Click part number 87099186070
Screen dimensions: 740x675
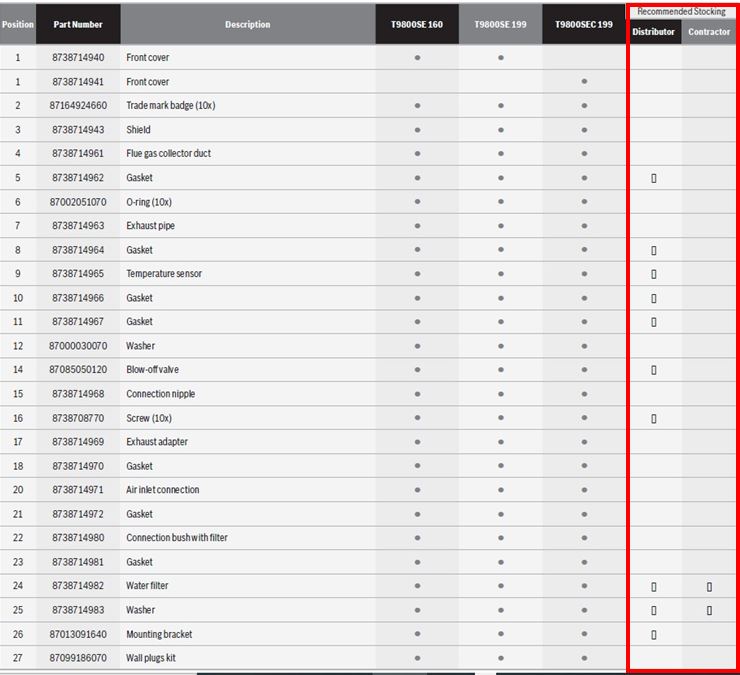(x=78, y=658)
